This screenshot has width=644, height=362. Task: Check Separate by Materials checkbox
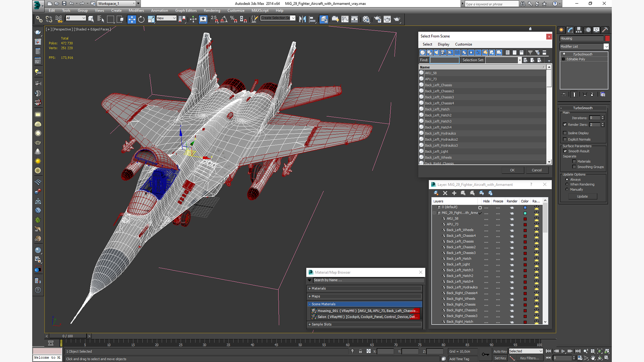tap(574, 162)
